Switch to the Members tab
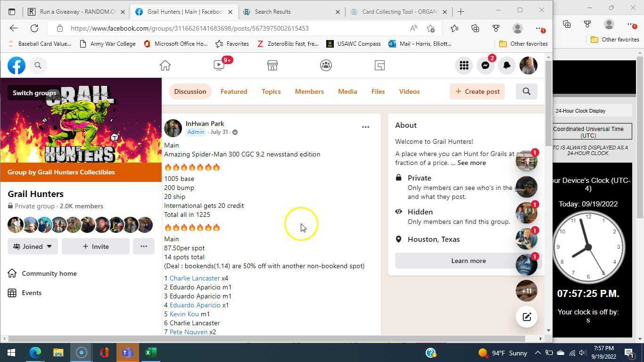Viewport: 644px width, 362px height. click(x=309, y=91)
